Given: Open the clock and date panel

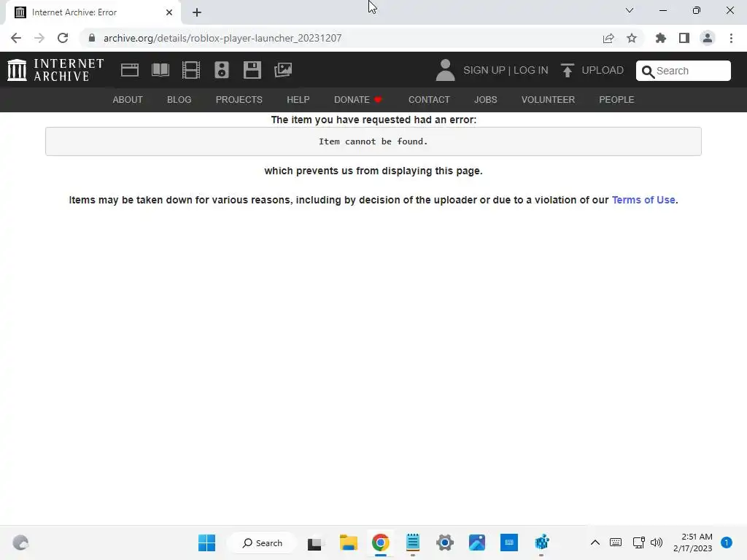Looking at the screenshot, I should (693, 542).
